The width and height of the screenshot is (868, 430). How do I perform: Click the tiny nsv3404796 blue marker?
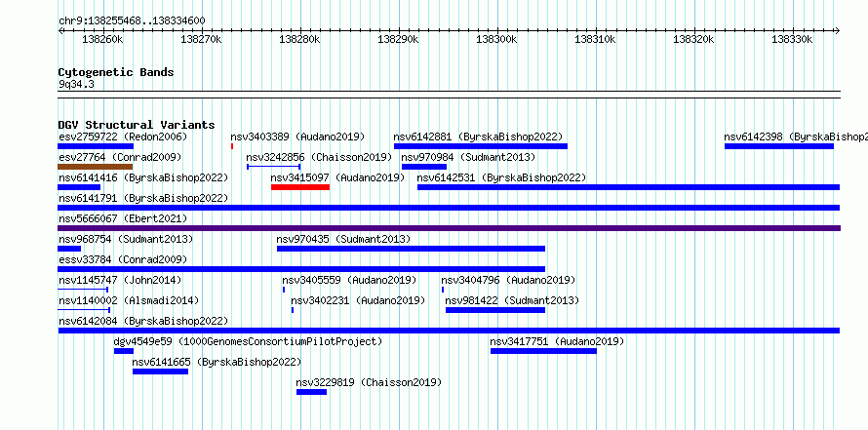click(443, 290)
